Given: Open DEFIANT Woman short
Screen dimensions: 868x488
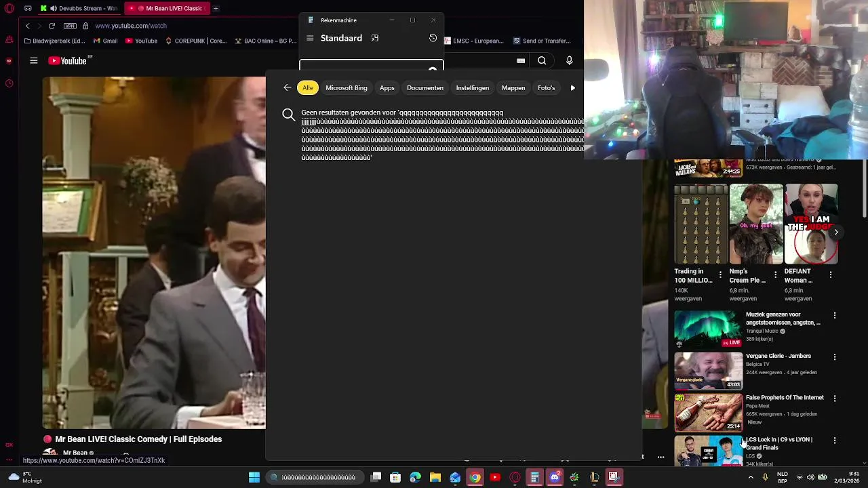Looking at the screenshot, I should [811, 224].
